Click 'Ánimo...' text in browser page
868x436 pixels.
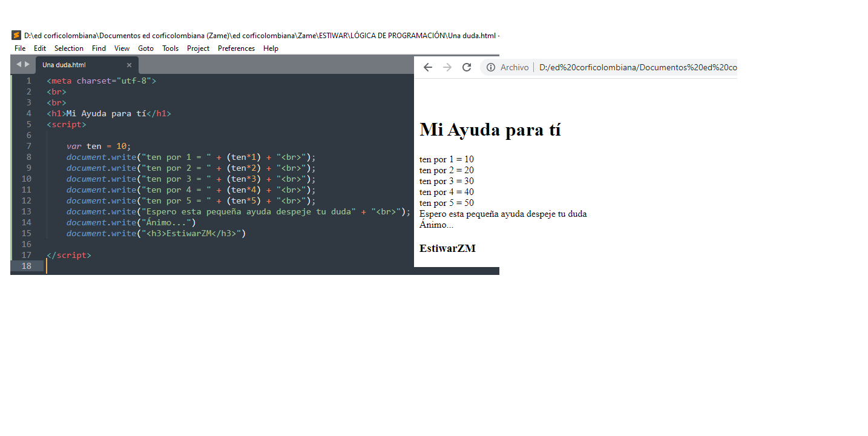(x=436, y=225)
